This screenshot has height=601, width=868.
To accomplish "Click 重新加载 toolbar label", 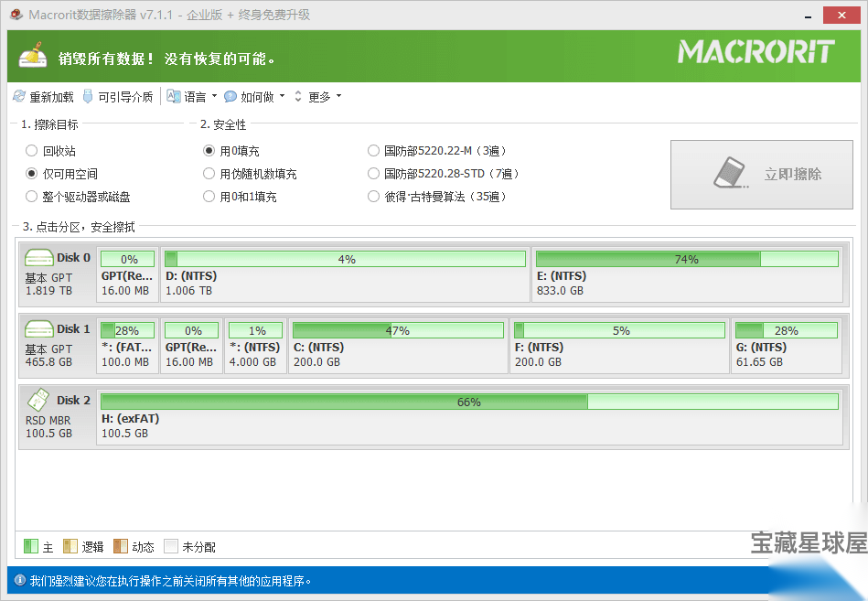I will [51, 97].
